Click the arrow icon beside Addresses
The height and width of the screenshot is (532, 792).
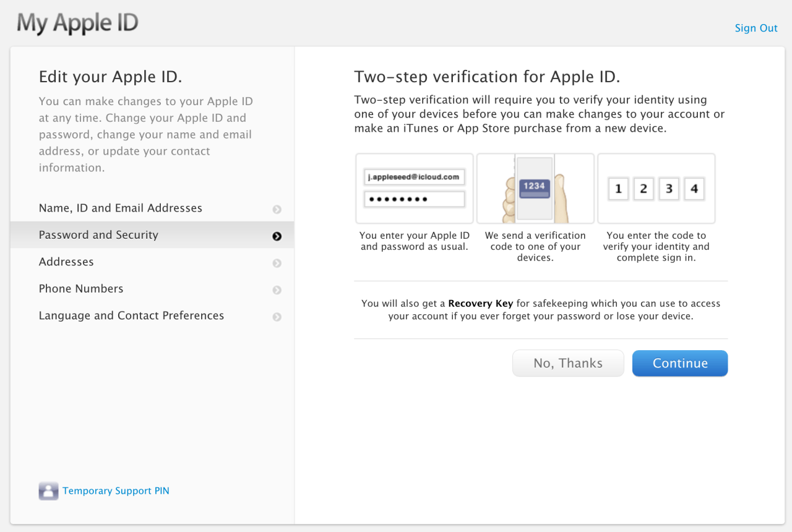coord(277,263)
